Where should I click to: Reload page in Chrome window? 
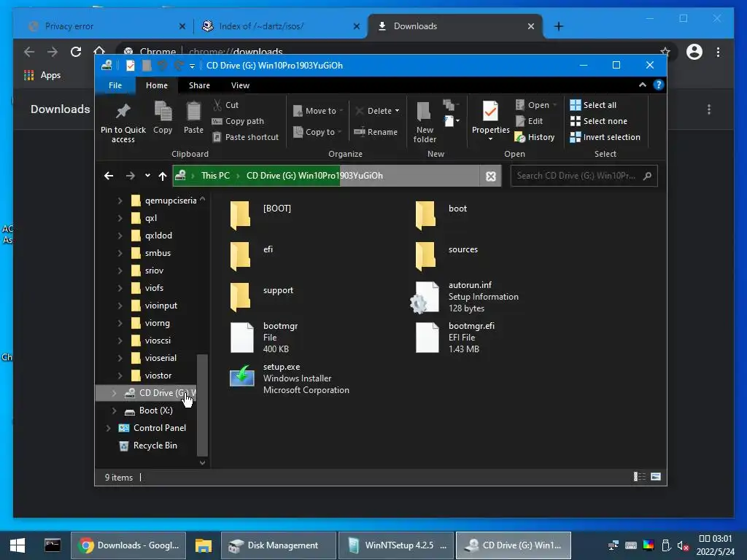[x=76, y=52]
